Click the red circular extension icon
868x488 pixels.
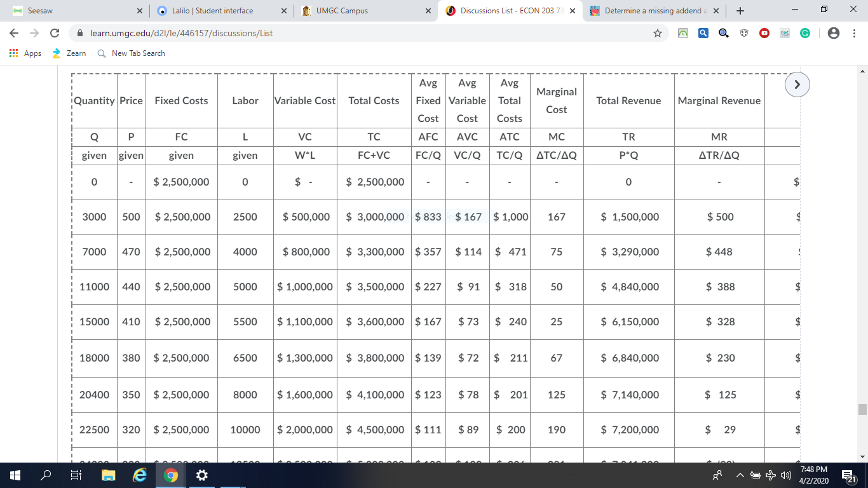click(764, 33)
